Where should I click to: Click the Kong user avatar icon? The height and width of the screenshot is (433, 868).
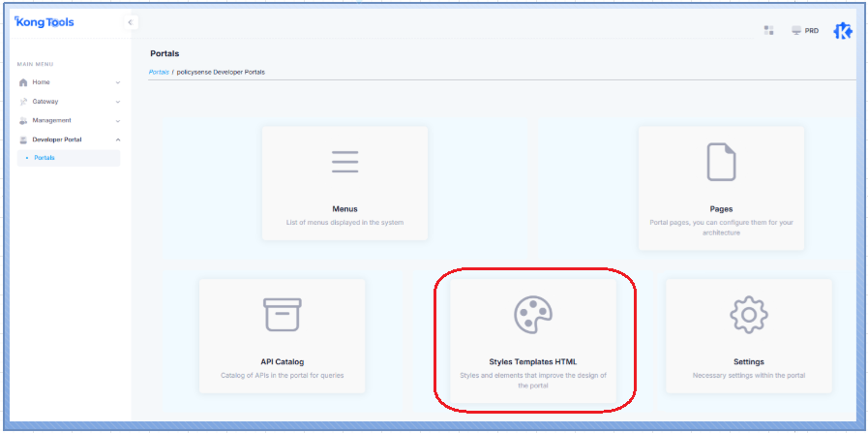pos(842,30)
